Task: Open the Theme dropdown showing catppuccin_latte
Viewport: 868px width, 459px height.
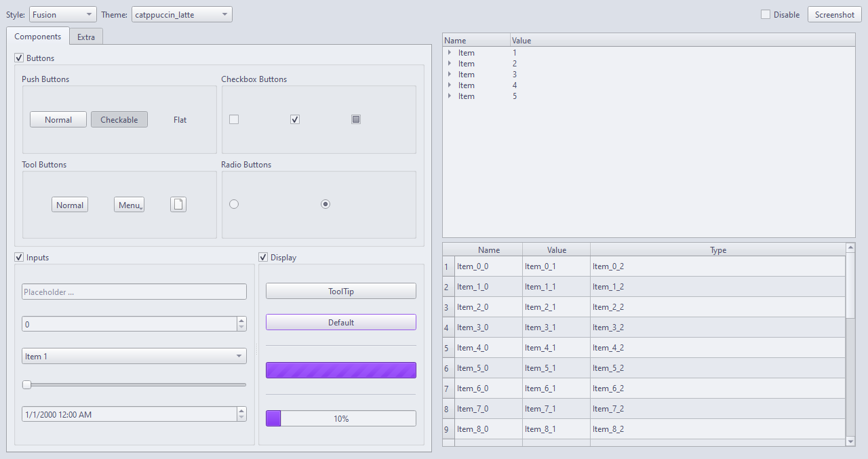Action: coord(182,15)
